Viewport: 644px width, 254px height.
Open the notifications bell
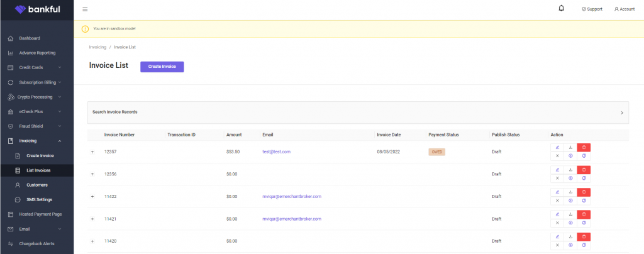(562, 8)
